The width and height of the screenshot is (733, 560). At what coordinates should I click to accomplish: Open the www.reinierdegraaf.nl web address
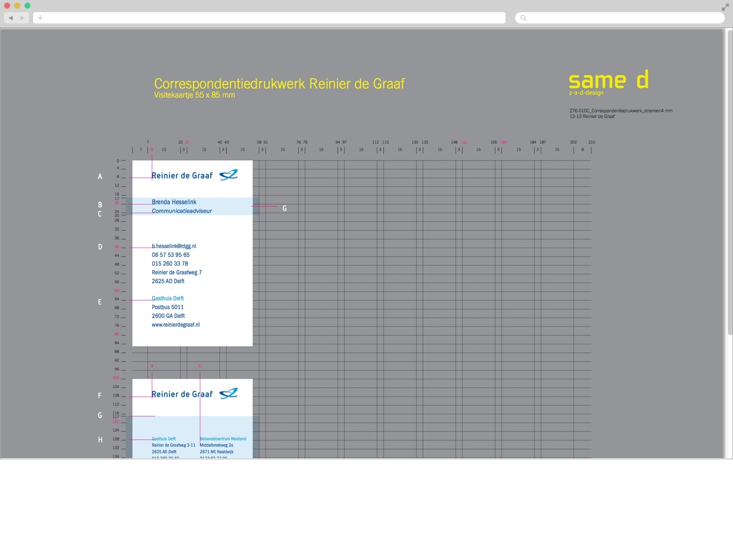(176, 325)
